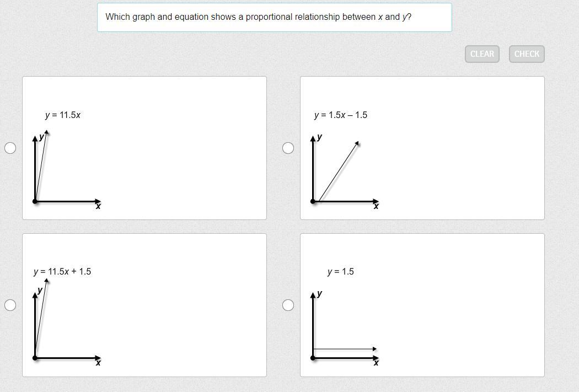Click the equation text y = 11.5x + 1.5

[x=62, y=272]
